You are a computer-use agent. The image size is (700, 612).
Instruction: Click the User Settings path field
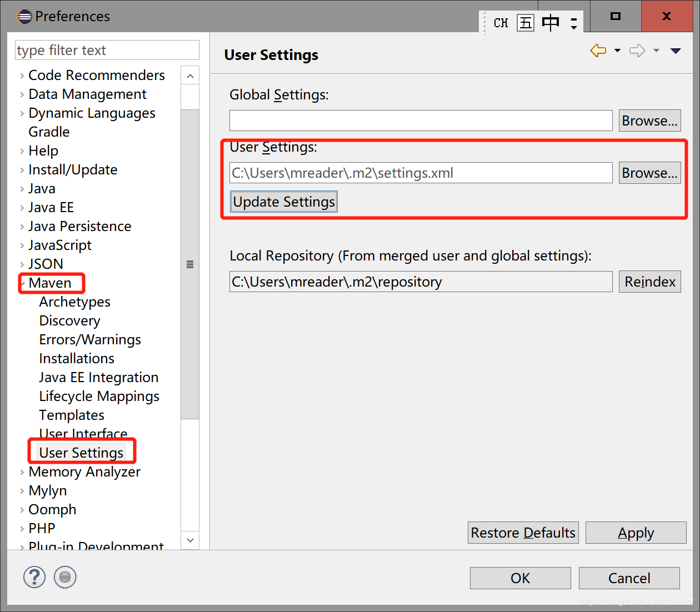(x=421, y=173)
